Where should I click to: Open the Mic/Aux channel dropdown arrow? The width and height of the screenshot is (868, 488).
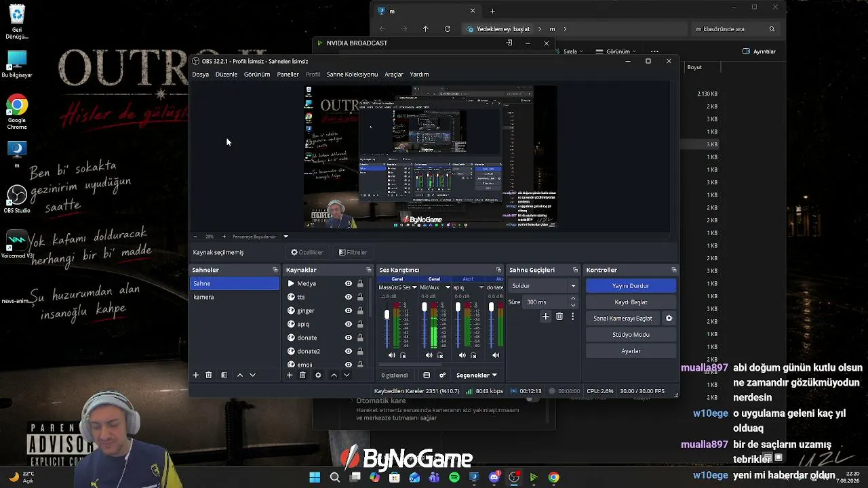click(448, 287)
